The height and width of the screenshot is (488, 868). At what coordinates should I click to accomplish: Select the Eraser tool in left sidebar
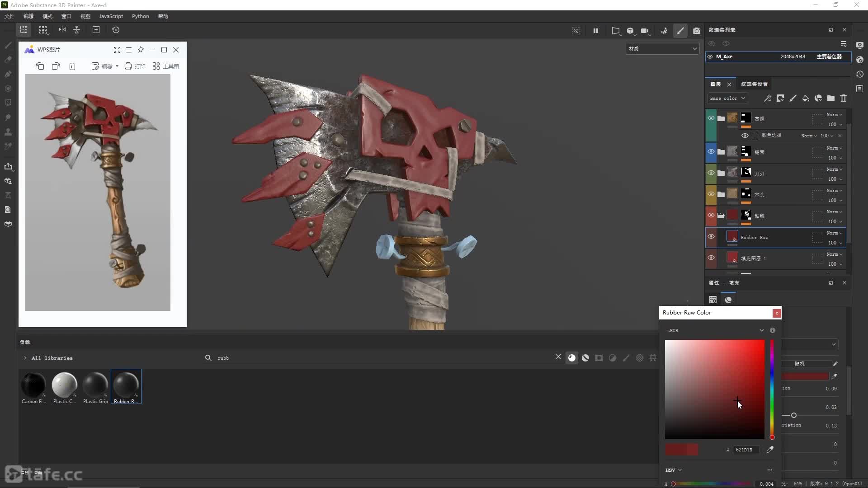8,60
